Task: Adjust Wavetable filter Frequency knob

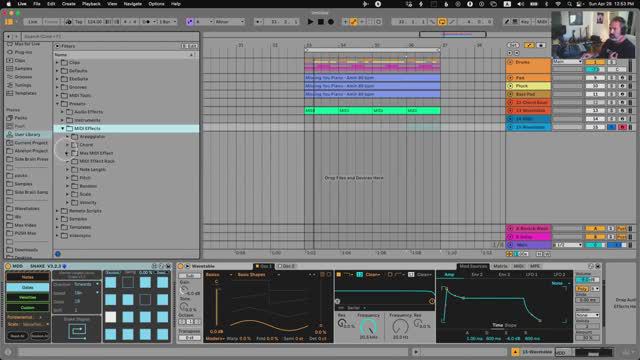Action: click(368, 327)
